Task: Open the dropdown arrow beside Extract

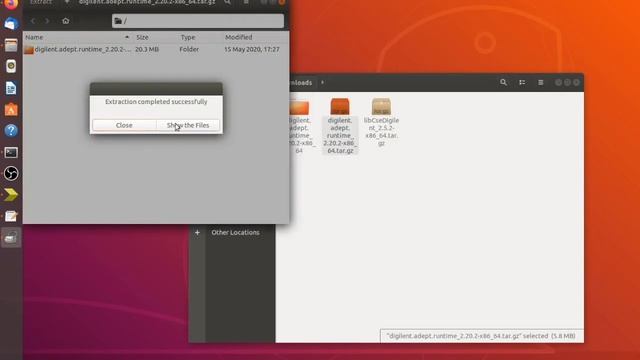Action: pos(67,2)
